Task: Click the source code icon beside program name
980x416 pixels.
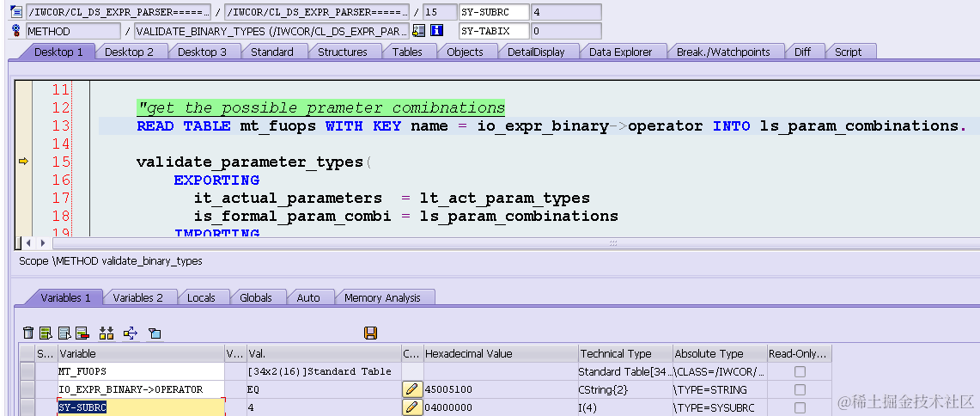Action: click(17, 11)
